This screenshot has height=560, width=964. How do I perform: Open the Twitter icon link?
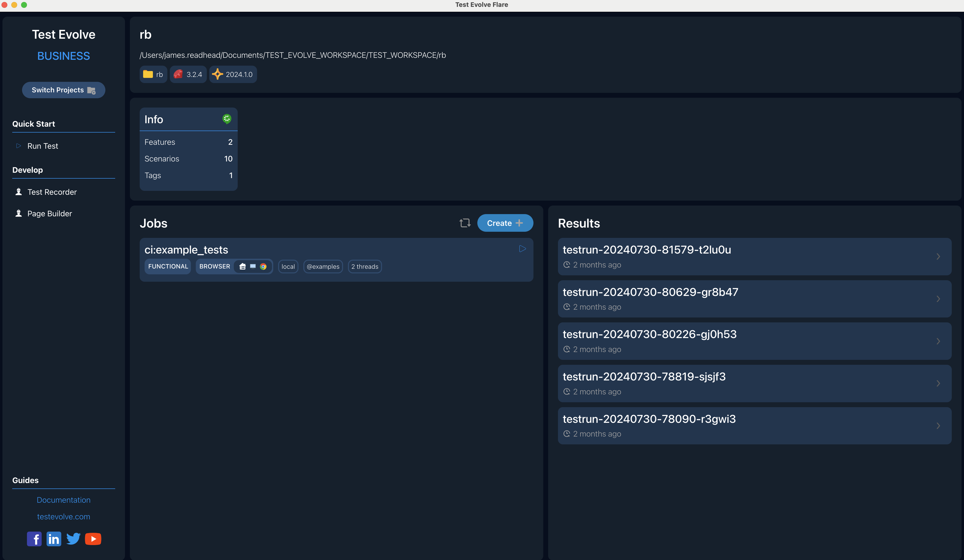click(73, 539)
